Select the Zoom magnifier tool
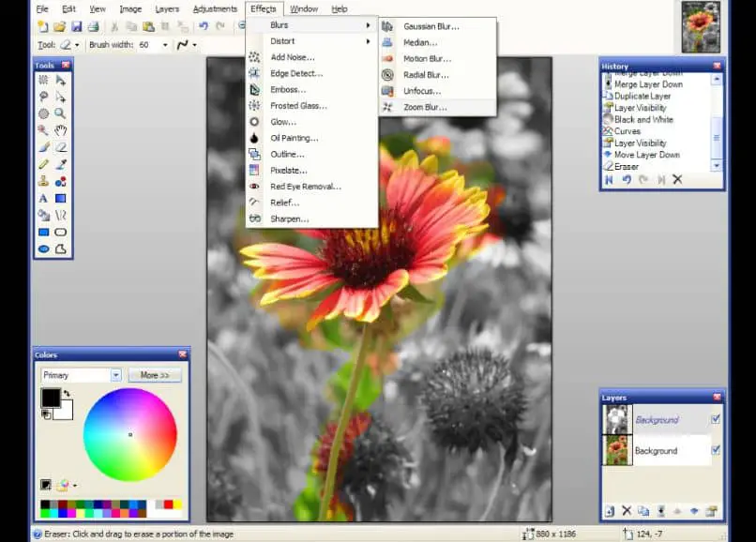Screen dimensions: 756x542 pos(61,113)
